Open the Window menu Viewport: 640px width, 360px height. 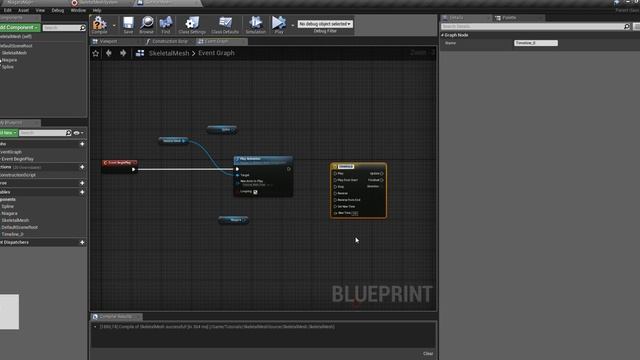(x=78, y=10)
